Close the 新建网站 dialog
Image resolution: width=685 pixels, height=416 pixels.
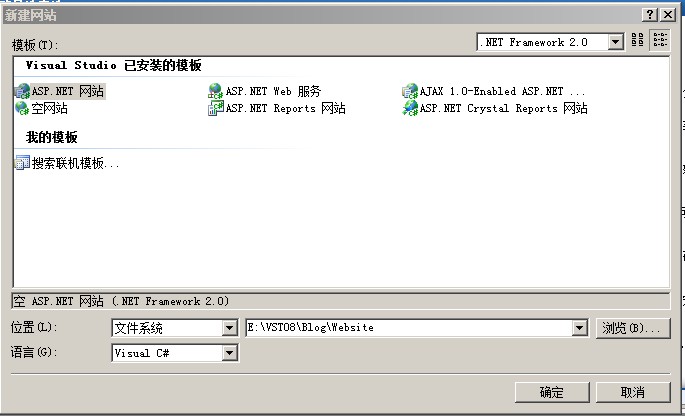(668, 15)
